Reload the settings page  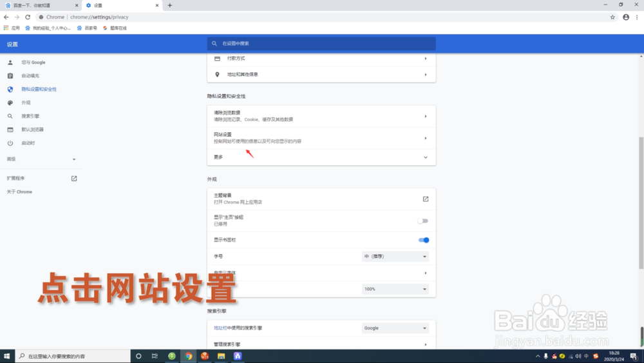[x=28, y=17]
